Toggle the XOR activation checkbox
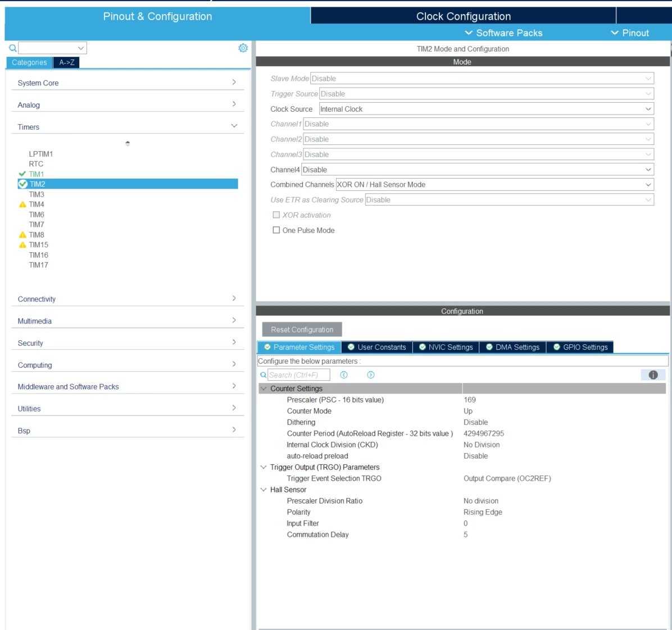The image size is (672, 630). point(276,215)
